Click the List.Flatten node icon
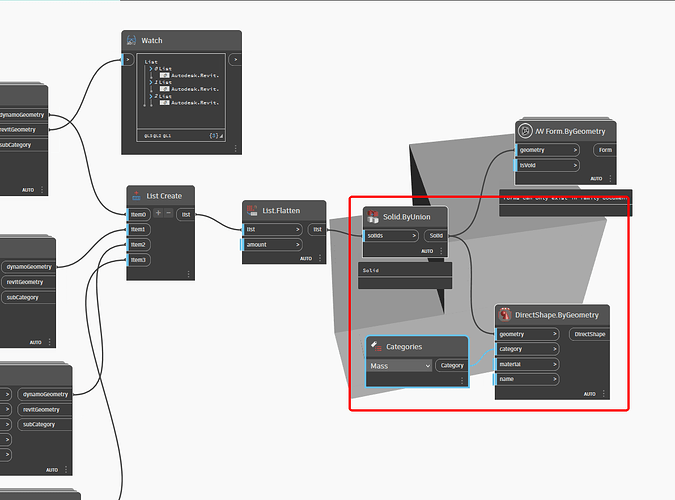The width and height of the screenshot is (675, 500). point(252,211)
